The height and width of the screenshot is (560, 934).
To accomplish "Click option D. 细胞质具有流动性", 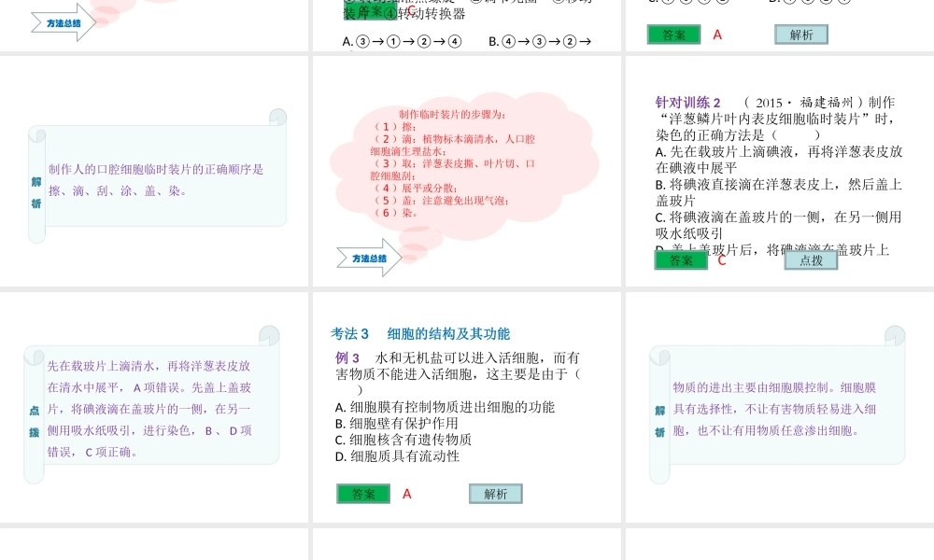I will pyautogui.click(x=397, y=456).
